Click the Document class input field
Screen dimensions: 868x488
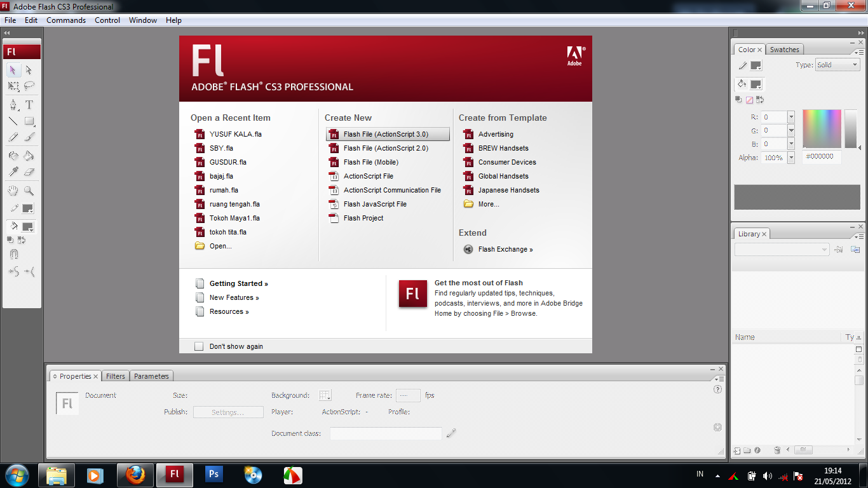(x=386, y=433)
